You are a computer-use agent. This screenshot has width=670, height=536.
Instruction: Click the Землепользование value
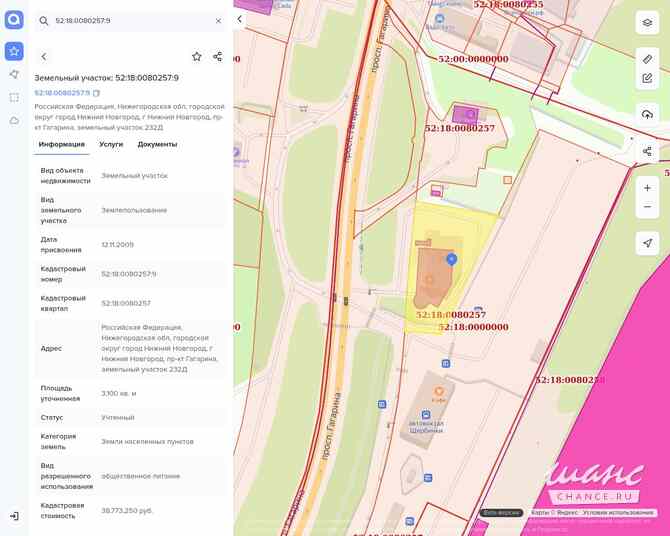tap(134, 210)
